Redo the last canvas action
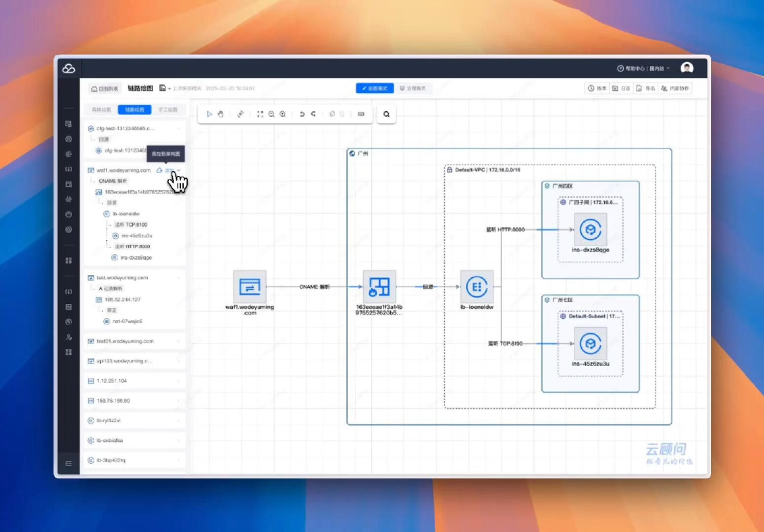Viewport: 764px width, 532px height. coord(313,114)
